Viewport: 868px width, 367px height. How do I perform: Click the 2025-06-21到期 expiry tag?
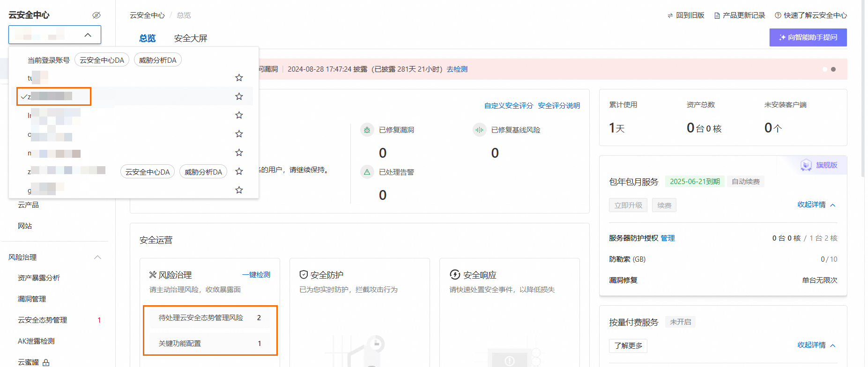(695, 182)
